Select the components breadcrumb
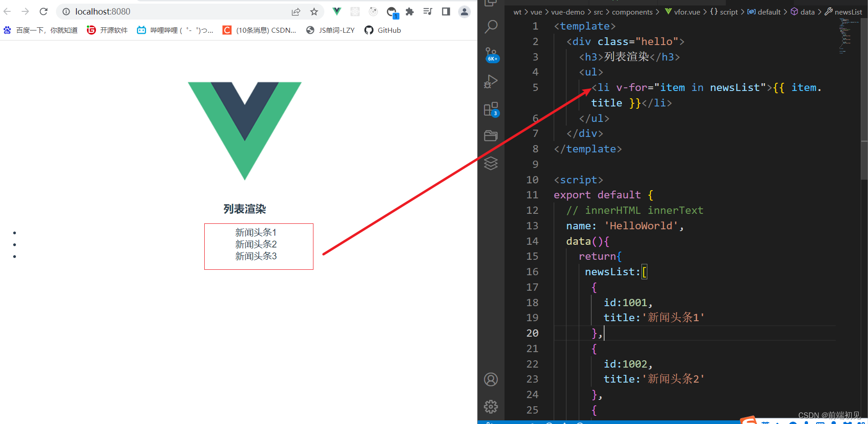The width and height of the screenshot is (868, 424). pos(632,12)
